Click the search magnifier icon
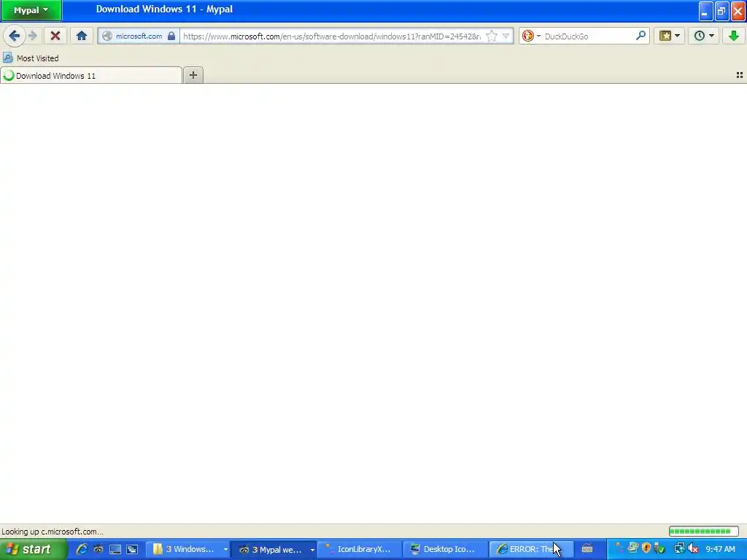 640,36
